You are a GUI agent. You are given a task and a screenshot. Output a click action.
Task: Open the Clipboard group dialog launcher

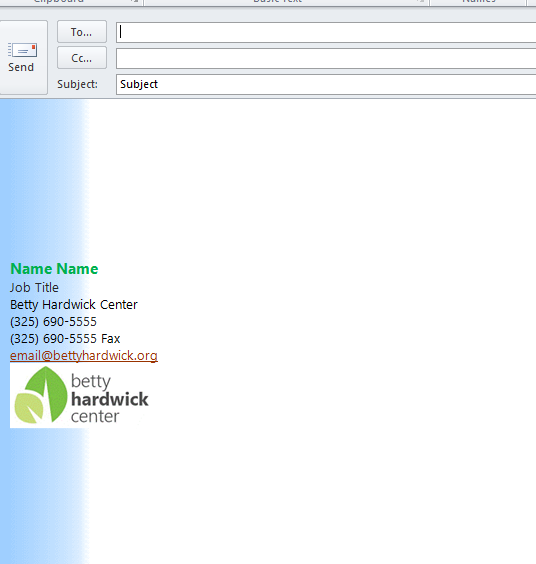pos(136,1)
